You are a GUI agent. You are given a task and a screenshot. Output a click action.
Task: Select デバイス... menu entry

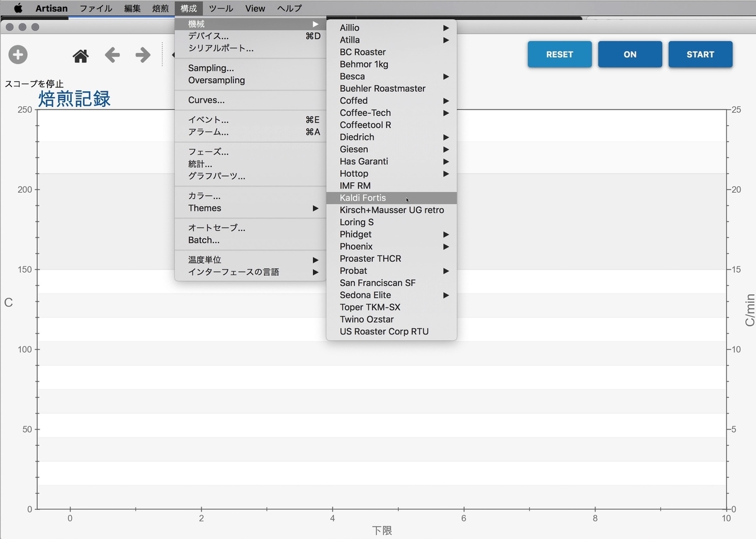click(250, 36)
